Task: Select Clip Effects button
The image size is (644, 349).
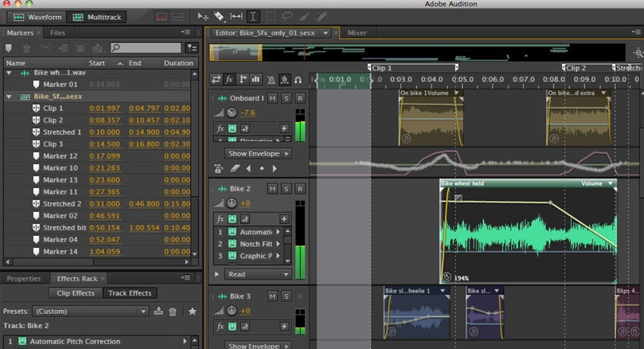Action: pyautogui.click(x=75, y=293)
